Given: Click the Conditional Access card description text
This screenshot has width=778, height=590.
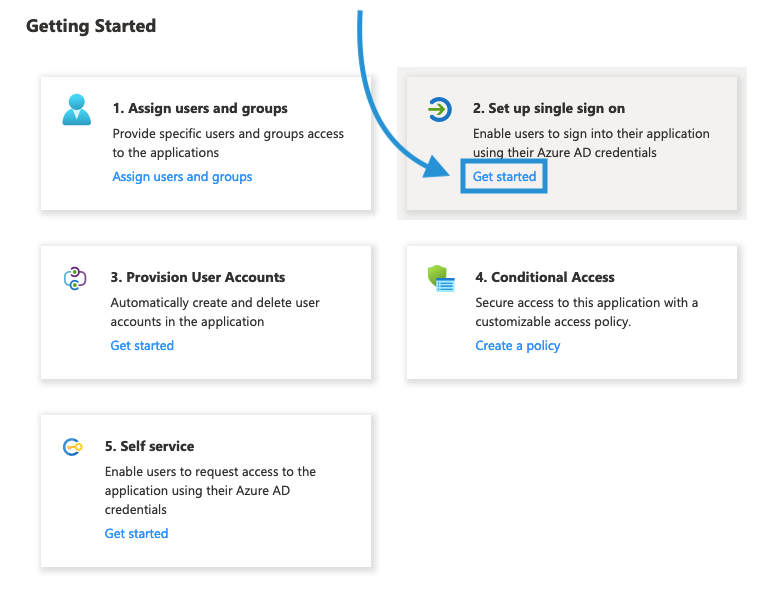Looking at the screenshot, I should [x=586, y=312].
